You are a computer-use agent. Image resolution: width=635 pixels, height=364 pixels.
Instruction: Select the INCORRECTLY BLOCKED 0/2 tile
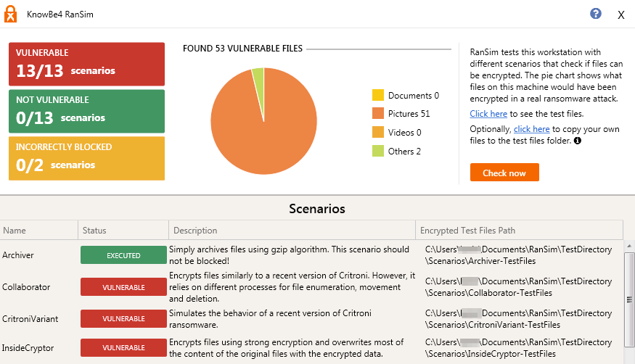coord(86,158)
